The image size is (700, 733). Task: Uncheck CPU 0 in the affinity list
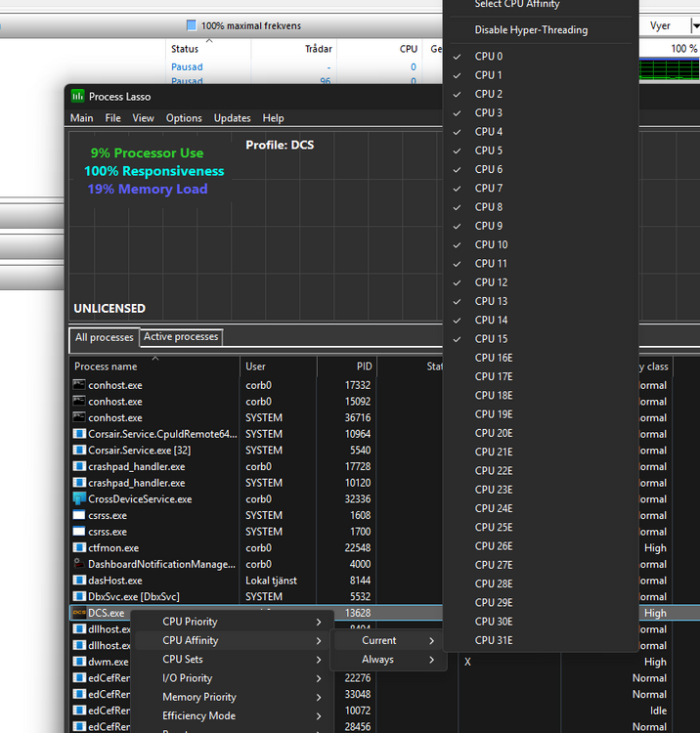click(x=488, y=57)
